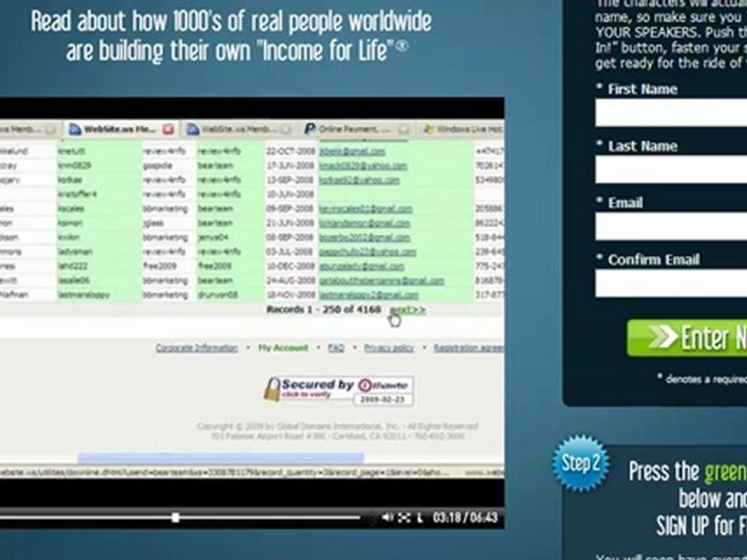The width and height of the screenshot is (747, 560).
Task: Open the FAQ link
Action: [x=336, y=348]
